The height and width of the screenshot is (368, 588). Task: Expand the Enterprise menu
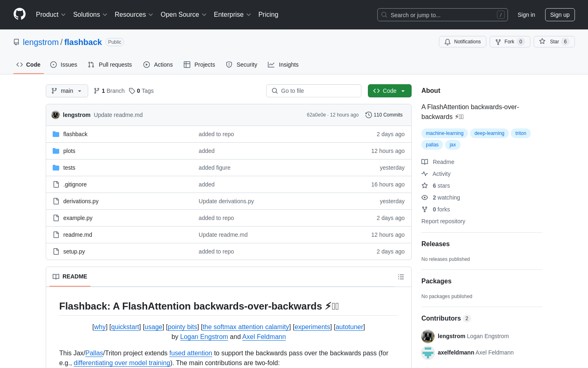click(x=232, y=15)
